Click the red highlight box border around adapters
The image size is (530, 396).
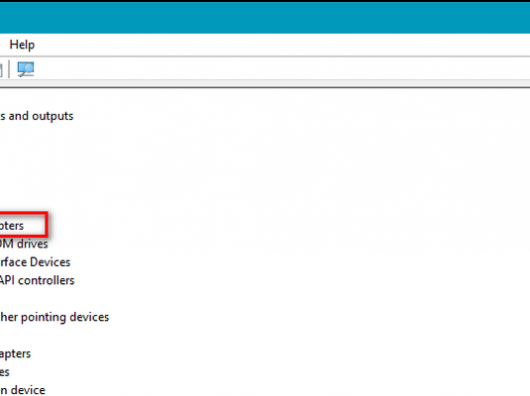(46, 224)
